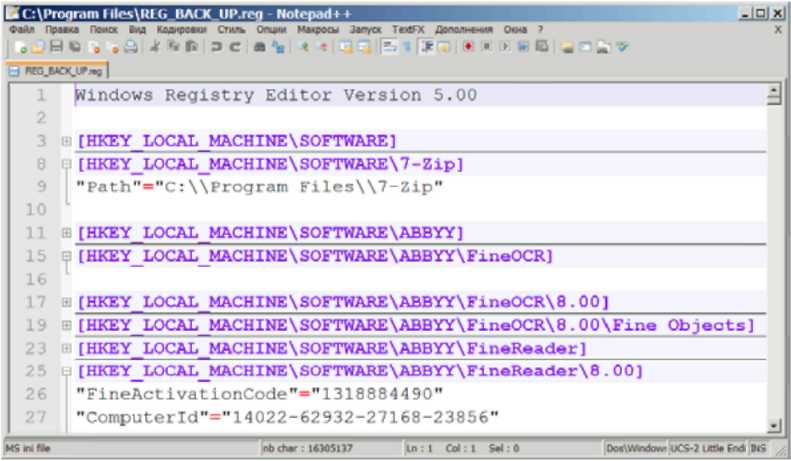Image resolution: width=791 pixels, height=461 pixels.
Task: Open the Дополнения menu
Action: tap(464, 30)
